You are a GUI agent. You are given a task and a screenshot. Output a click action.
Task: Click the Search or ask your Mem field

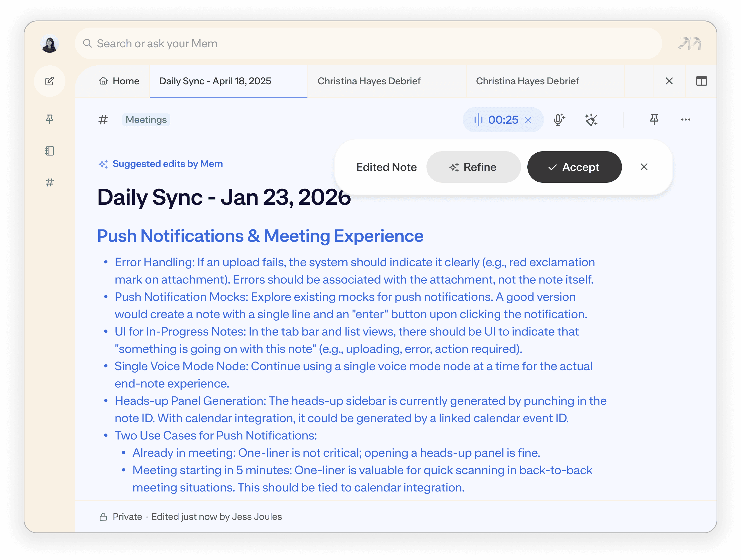coord(368,44)
